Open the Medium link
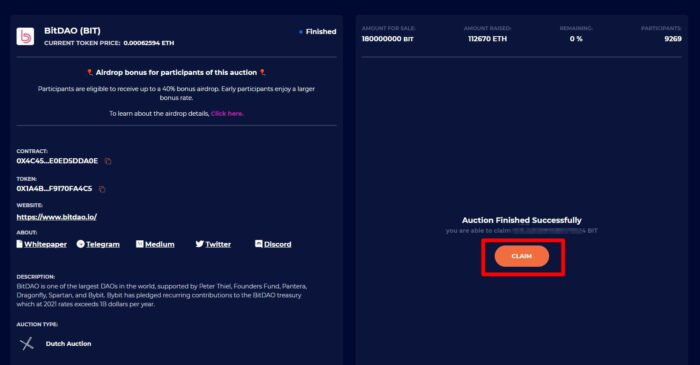700x365 pixels. pyautogui.click(x=159, y=244)
